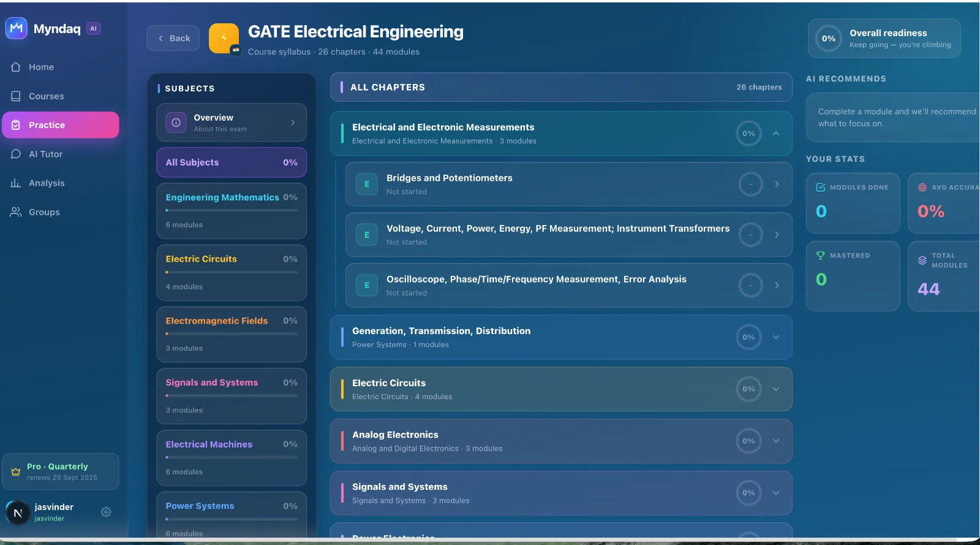Click the Total Modules layers icon

point(922,261)
